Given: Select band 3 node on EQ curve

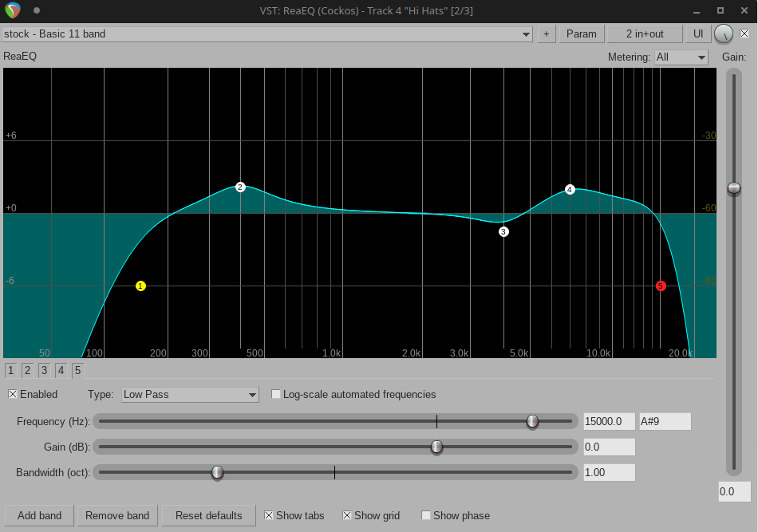Looking at the screenshot, I should pyautogui.click(x=503, y=231).
